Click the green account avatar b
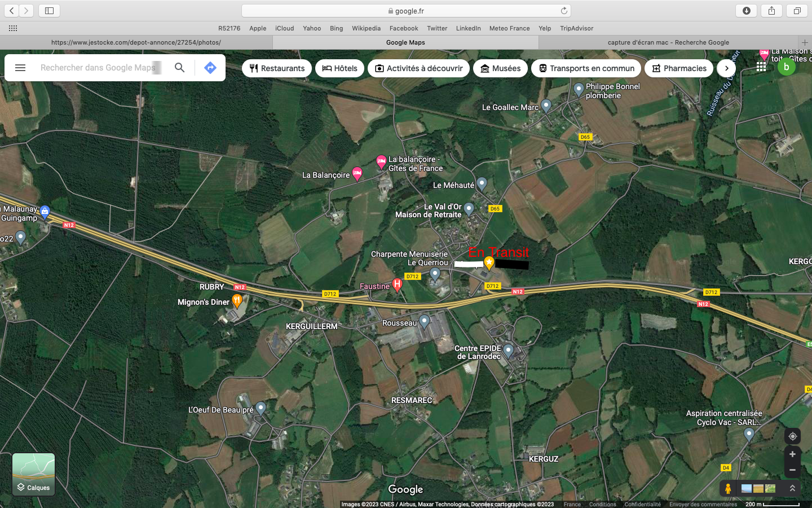The image size is (812, 508). [x=787, y=67]
